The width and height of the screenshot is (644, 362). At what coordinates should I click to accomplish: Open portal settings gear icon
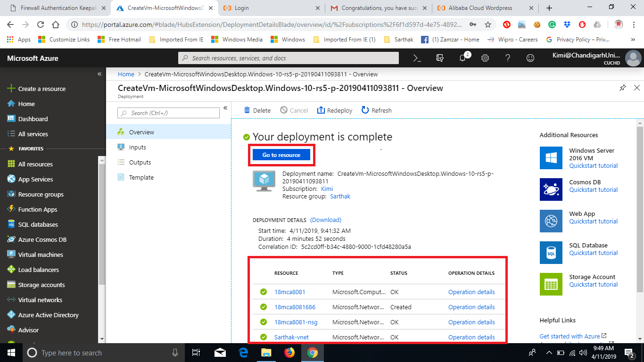pyautogui.click(x=485, y=58)
